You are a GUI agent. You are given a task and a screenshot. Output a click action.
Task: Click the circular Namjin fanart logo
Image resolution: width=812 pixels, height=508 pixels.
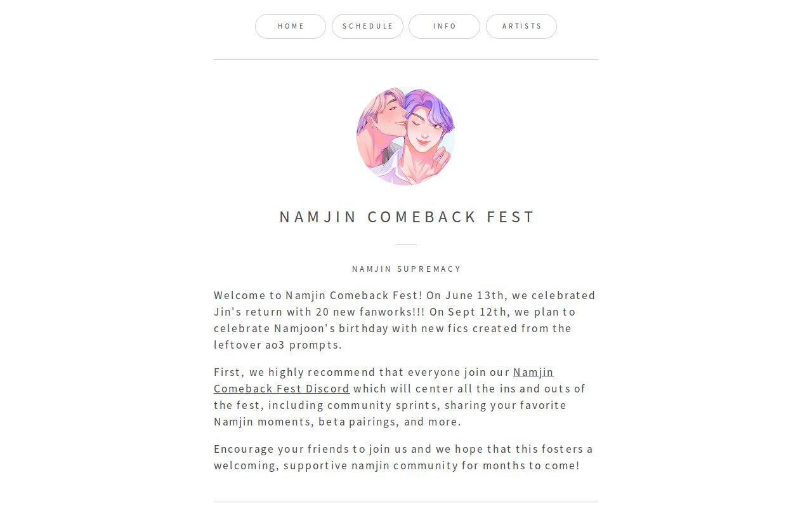click(x=405, y=136)
